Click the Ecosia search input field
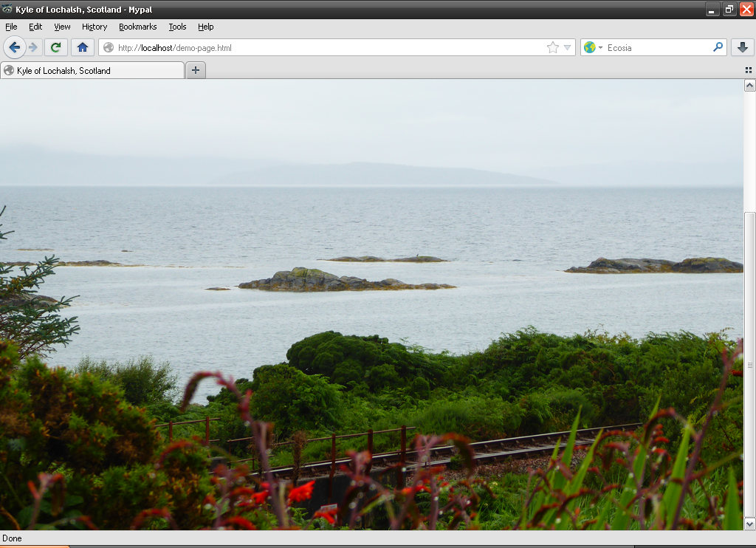 pos(657,48)
